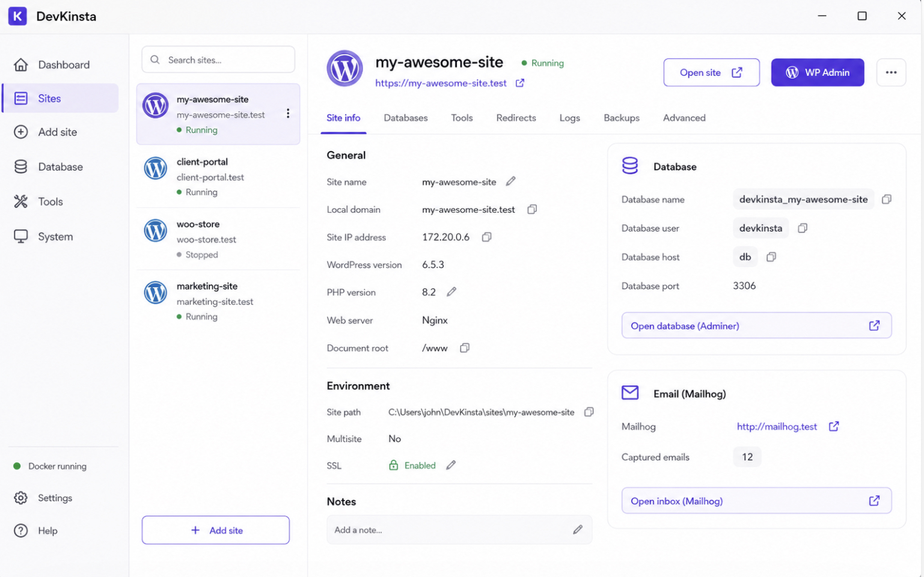Switch to the Advanced tab
Viewport: 924px width, 577px height.
click(684, 118)
